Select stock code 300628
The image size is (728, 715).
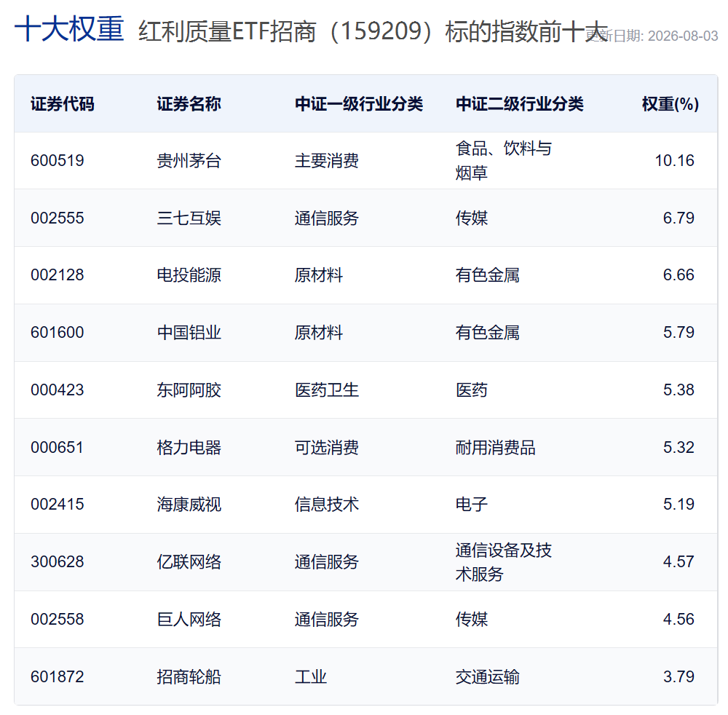pos(58,562)
